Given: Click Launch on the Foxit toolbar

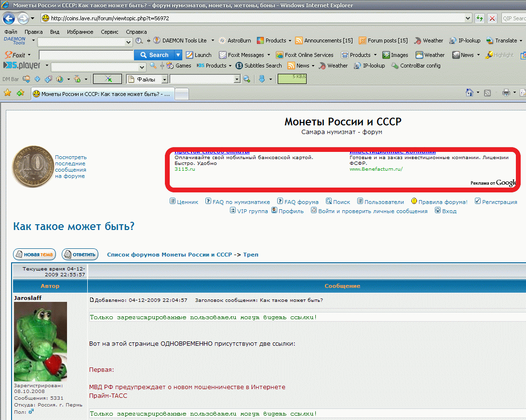Looking at the screenshot, I should coord(199,55).
